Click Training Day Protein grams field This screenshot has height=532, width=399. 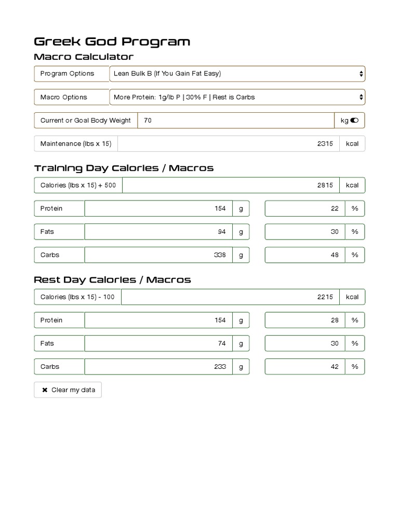[158, 208]
